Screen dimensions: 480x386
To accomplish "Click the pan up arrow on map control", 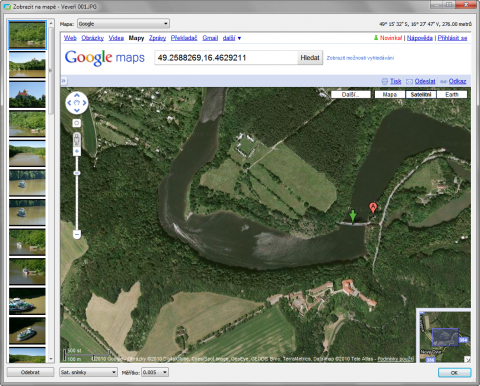I will pyautogui.click(x=77, y=95).
